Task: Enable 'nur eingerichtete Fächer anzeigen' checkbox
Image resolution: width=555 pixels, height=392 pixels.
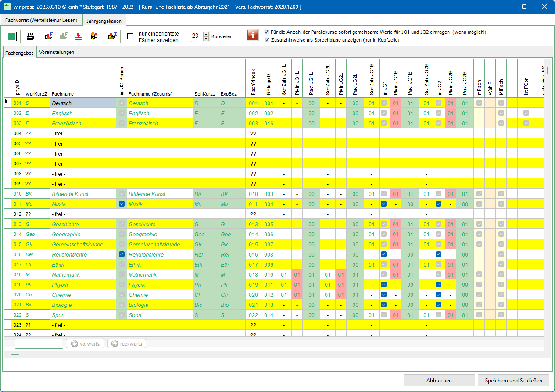Action: 130,36
